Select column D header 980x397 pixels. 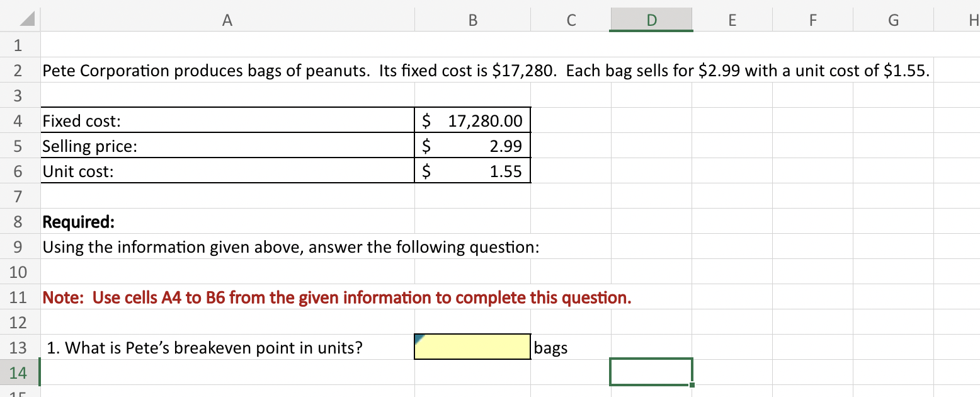coord(651,20)
